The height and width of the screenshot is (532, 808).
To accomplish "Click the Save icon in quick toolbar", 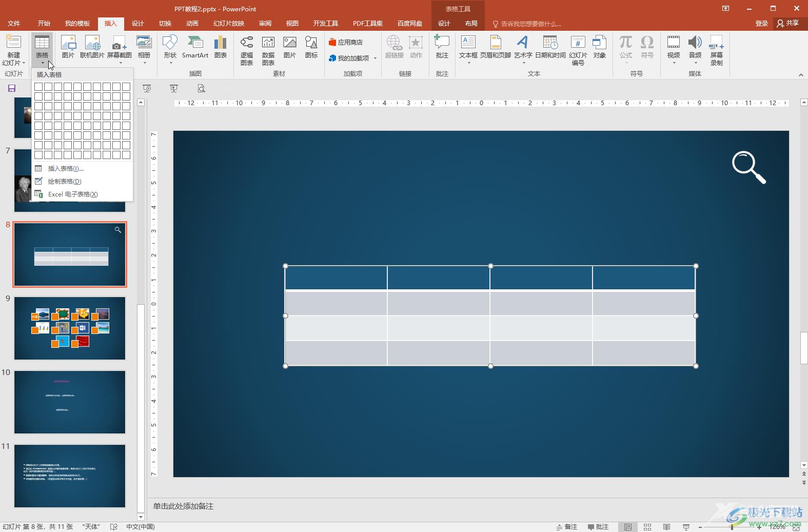I will 12,88.
